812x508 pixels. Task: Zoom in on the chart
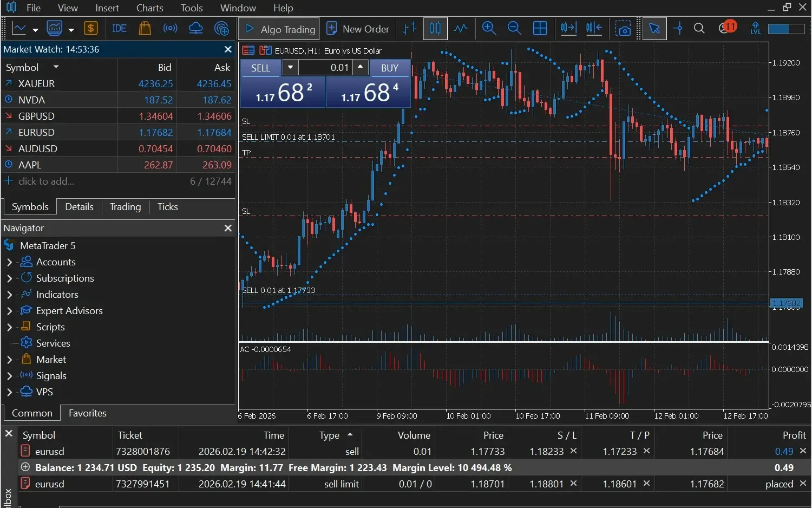489,29
